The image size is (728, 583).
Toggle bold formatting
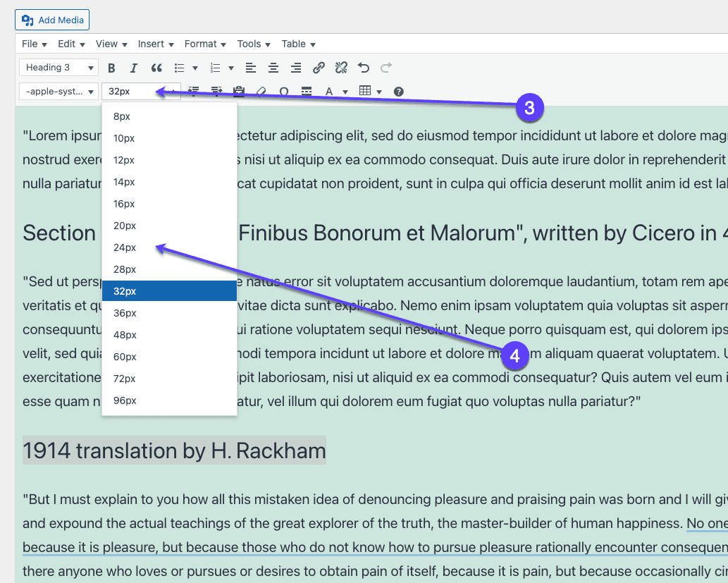coord(111,68)
